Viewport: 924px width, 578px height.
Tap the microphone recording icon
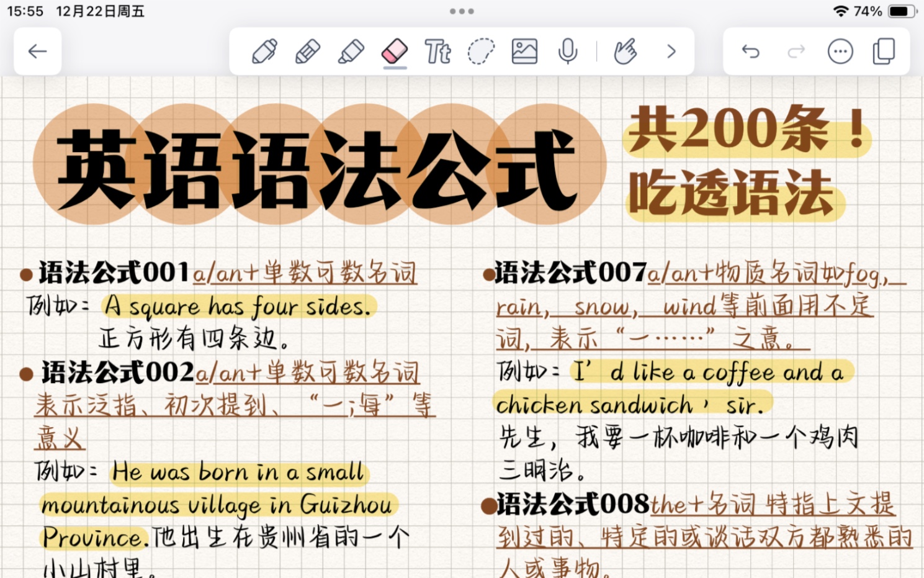[567, 52]
